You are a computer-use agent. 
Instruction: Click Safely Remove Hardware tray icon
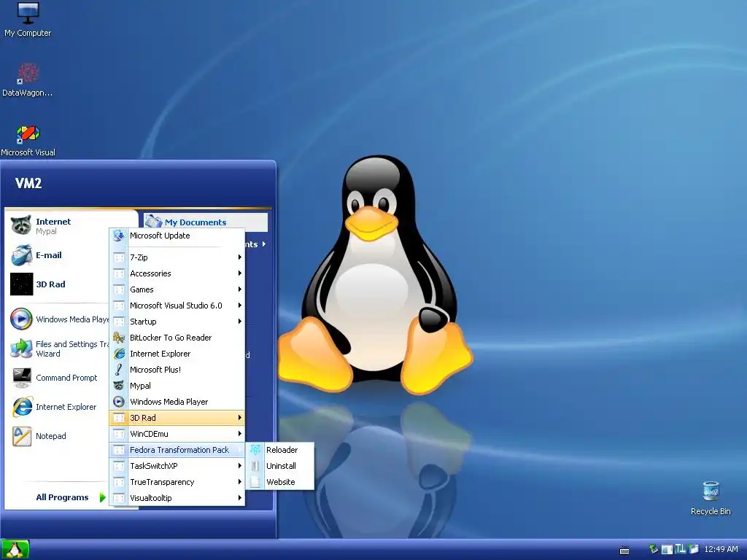[x=654, y=549]
